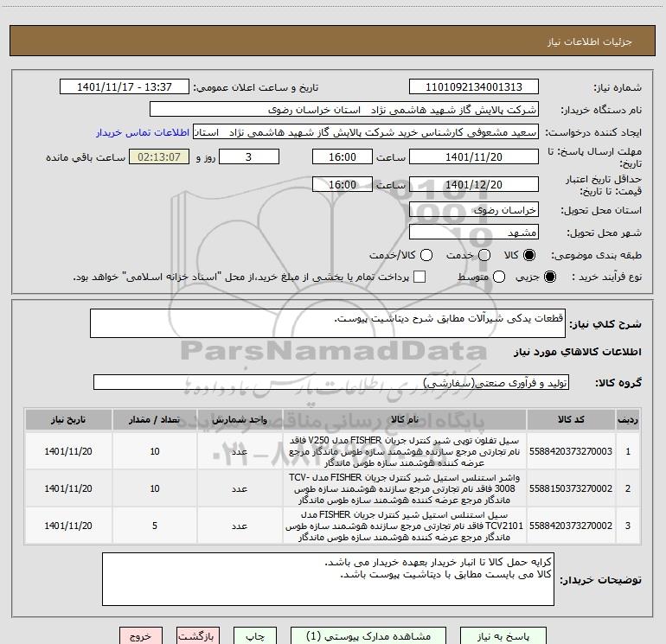This screenshot has width=666, height=644.
Task: Select the خدمت radio button
Action: pos(484,255)
